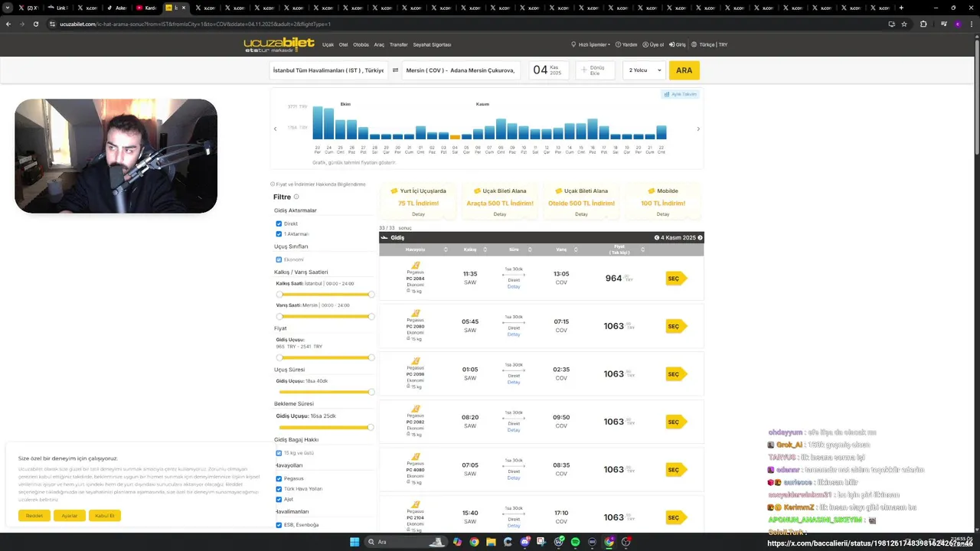
Task: Open Ayarlar on the cookie banner
Action: click(x=70, y=516)
